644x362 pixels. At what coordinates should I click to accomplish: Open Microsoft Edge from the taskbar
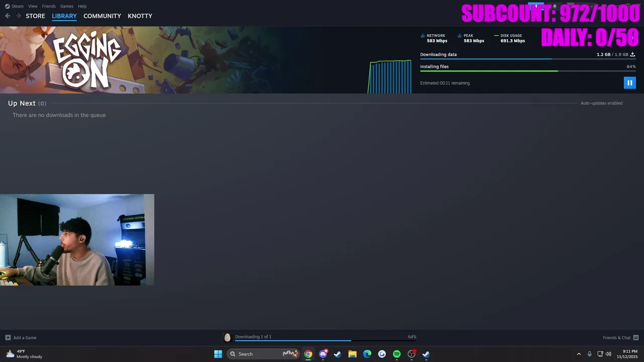(367, 354)
